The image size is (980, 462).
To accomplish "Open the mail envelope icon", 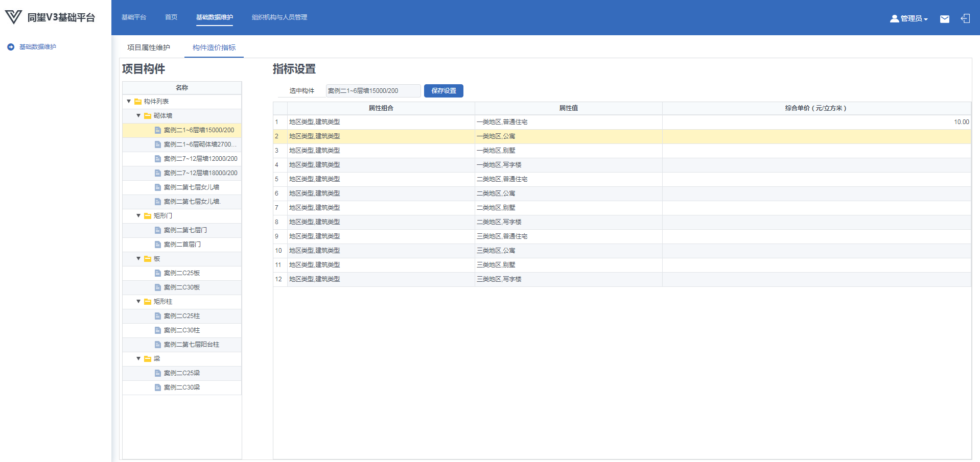I will (x=945, y=19).
